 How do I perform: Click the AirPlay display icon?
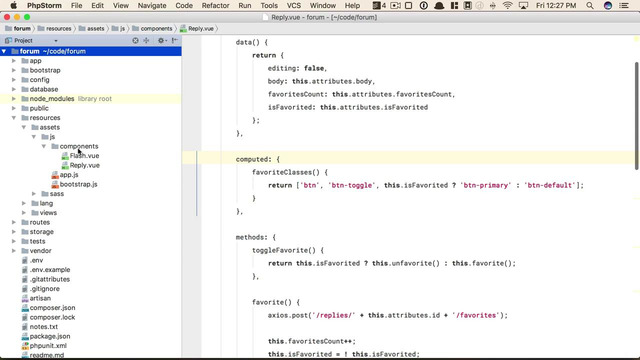tap(523, 5)
